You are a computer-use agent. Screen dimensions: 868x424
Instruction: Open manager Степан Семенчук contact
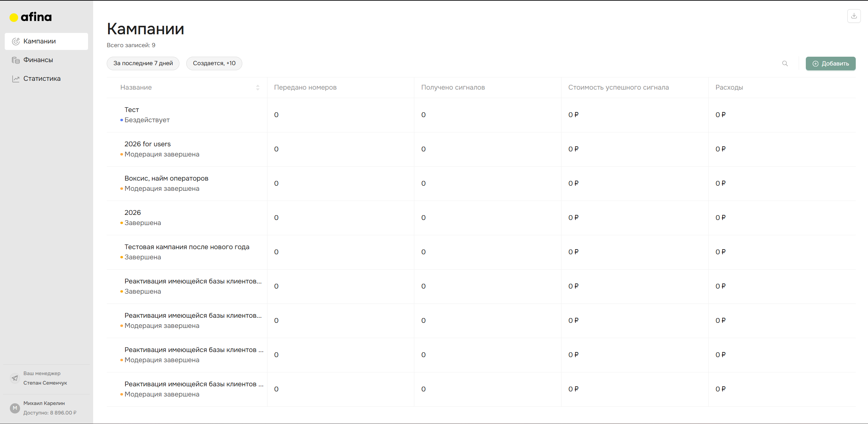pyautogui.click(x=45, y=383)
